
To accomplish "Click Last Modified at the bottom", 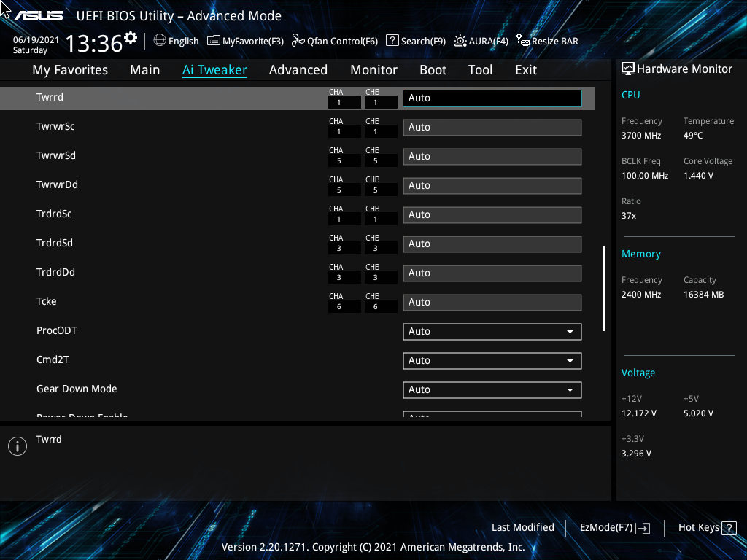I will 523,527.
